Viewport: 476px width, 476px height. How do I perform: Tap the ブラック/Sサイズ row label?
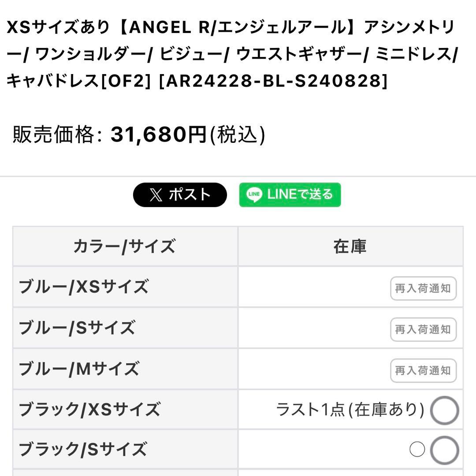pos(82,450)
